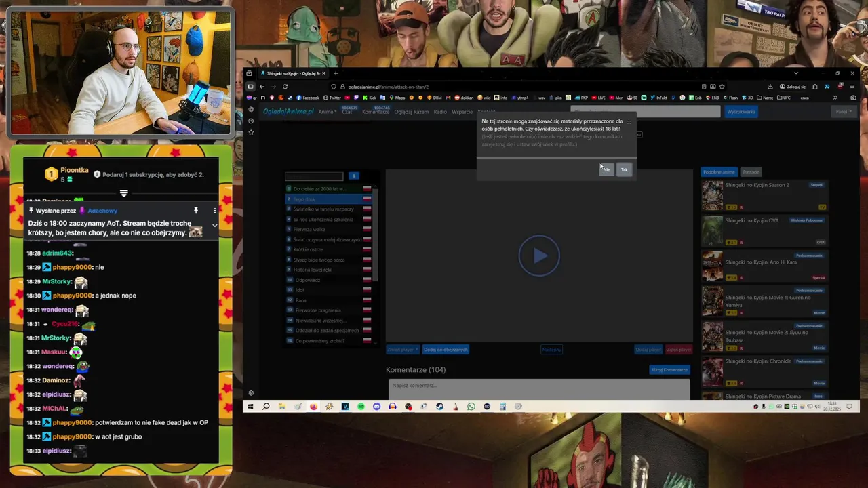
Task: Open the Windows Start menu
Action: [x=250, y=407]
